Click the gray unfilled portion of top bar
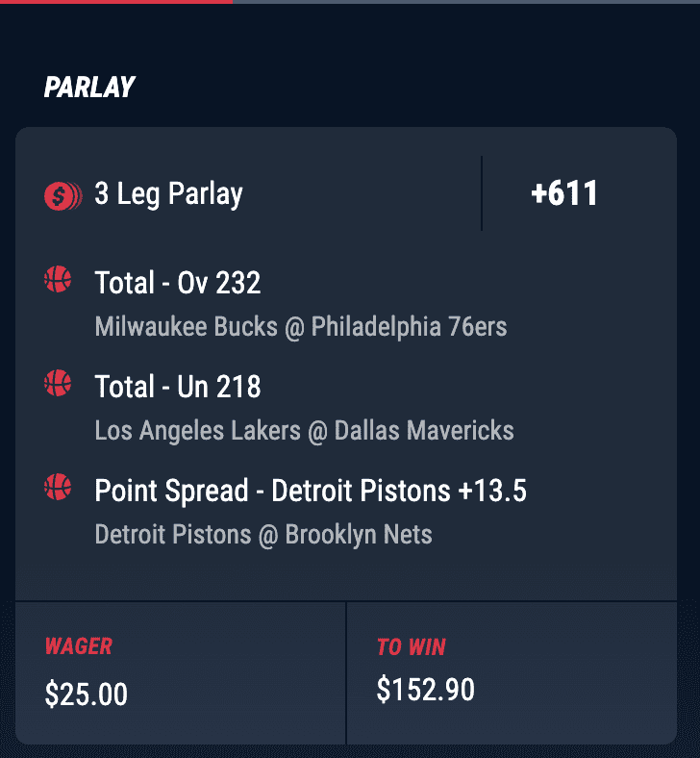Screen dimensions: 700x758 click(x=466, y=2)
